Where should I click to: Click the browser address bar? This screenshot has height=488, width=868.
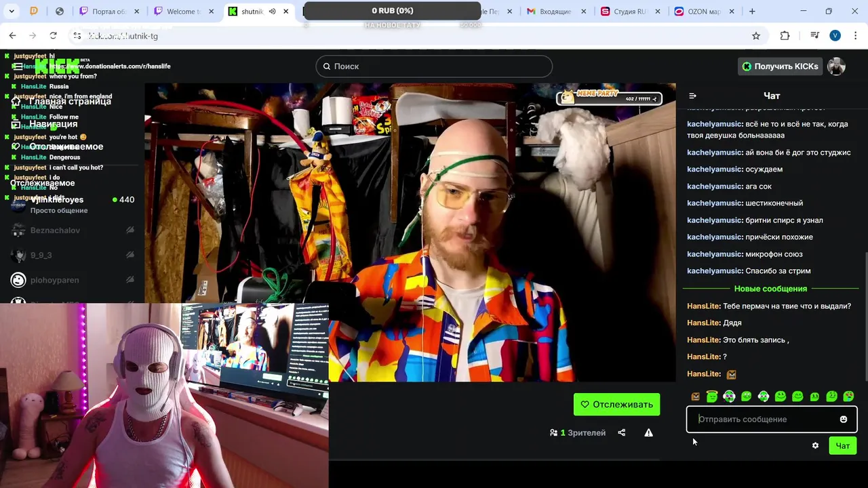pos(417,36)
